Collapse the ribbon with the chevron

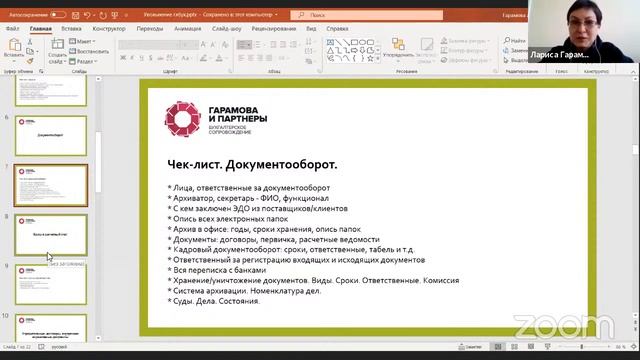633,71
